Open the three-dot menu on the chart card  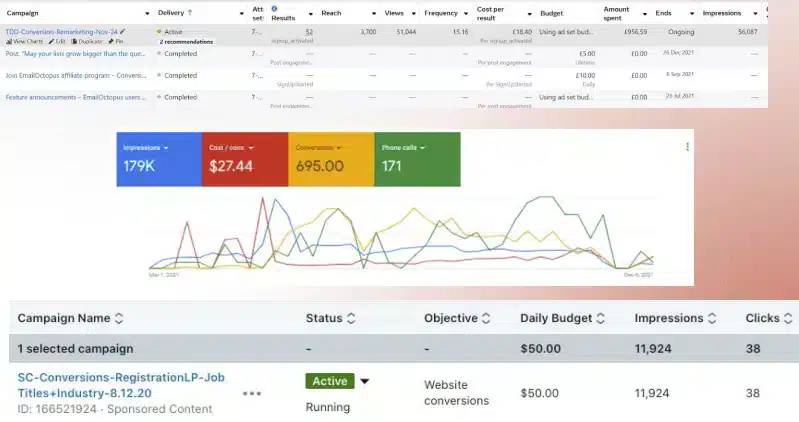(687, 147)
